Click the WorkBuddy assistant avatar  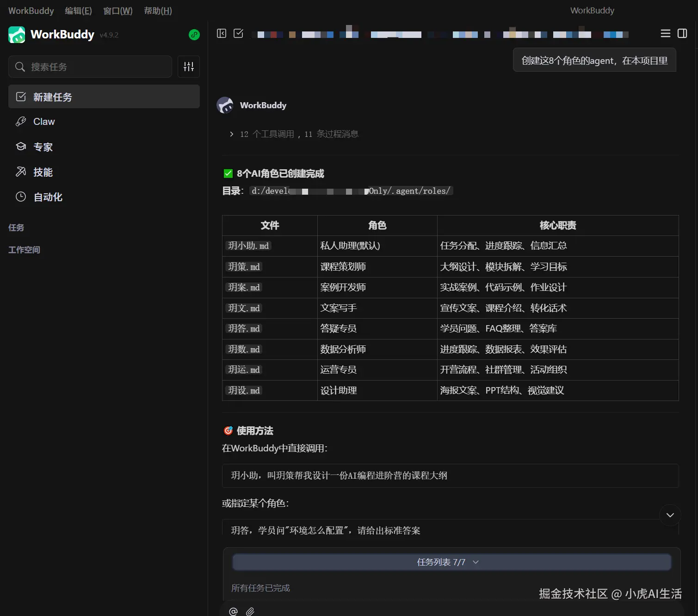pos(225,105)
